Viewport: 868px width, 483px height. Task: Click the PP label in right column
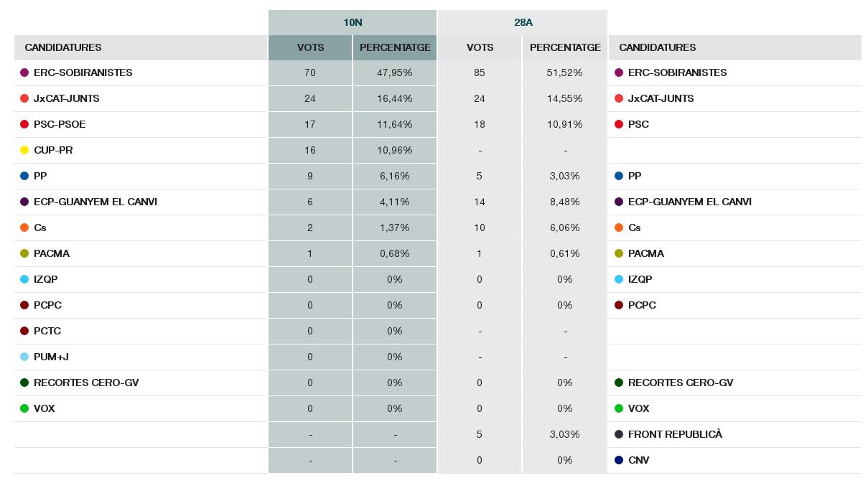pyautogui.click(x=635, y=176)
